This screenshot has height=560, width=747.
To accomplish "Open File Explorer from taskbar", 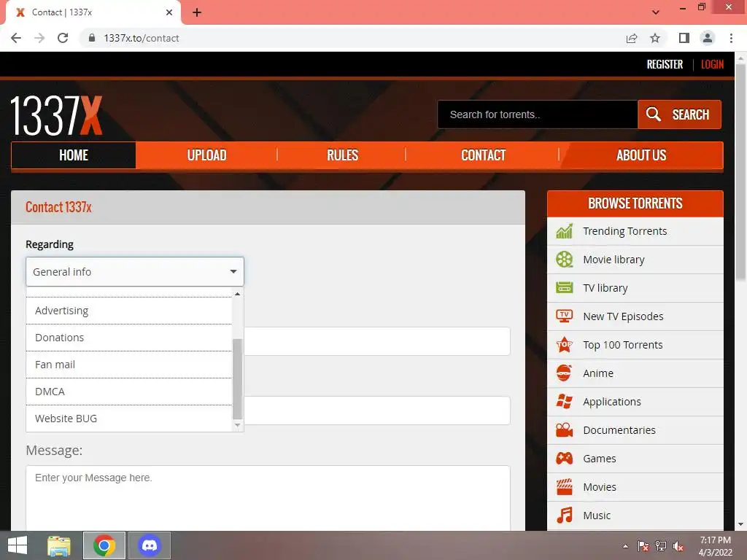I will [x=59, y=545].
